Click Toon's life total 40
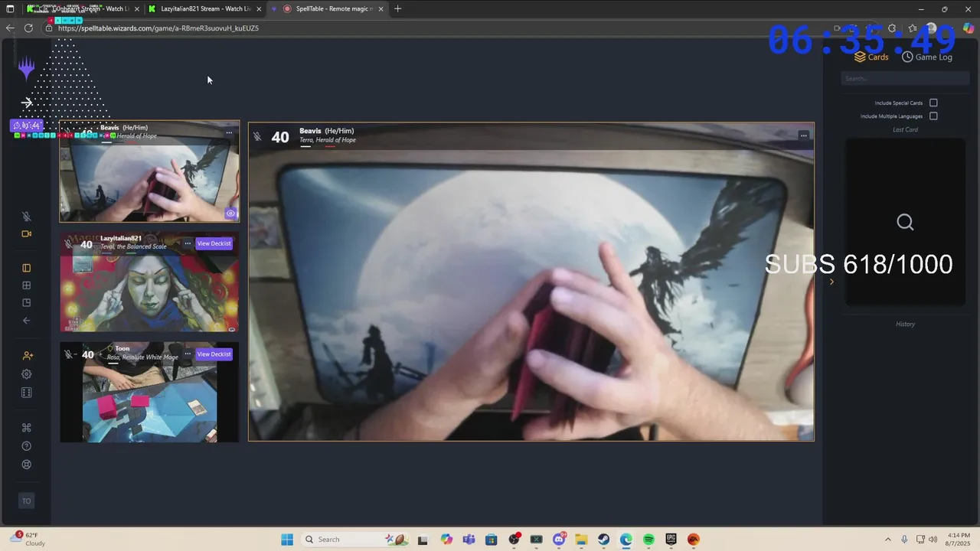This screenshot has height=551, width=980. coord(87,354)
